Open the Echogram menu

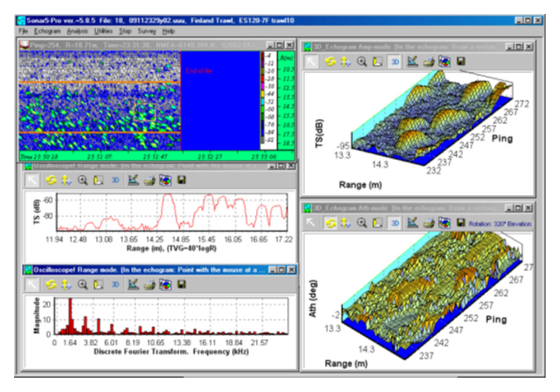[47, 32]
